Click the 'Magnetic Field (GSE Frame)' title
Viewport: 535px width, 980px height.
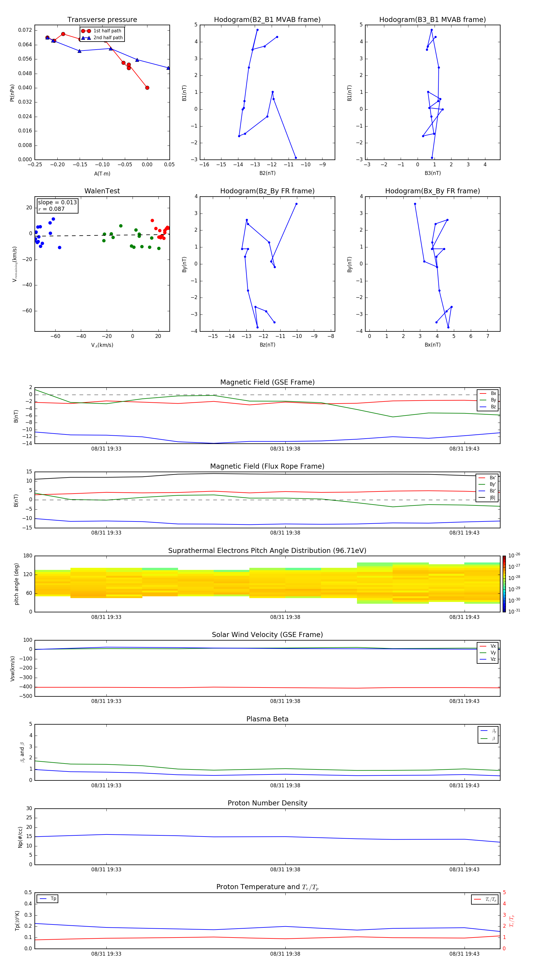[267, 382]
